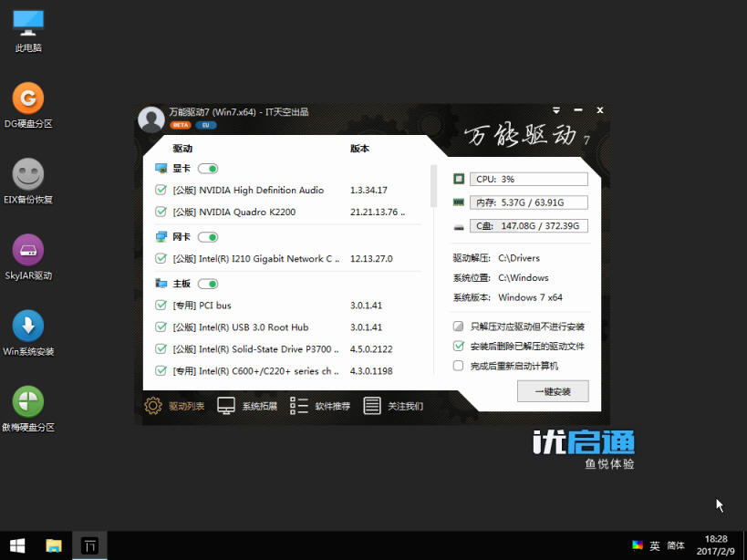
Task: Uncheck NVIDIA High Definition Audio driver
Action: click(161, 190)
